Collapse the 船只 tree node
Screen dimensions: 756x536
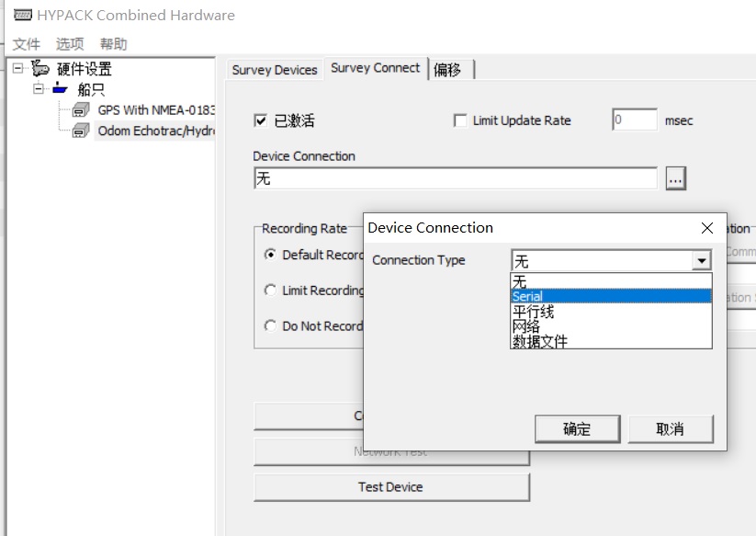click(38, 89)
